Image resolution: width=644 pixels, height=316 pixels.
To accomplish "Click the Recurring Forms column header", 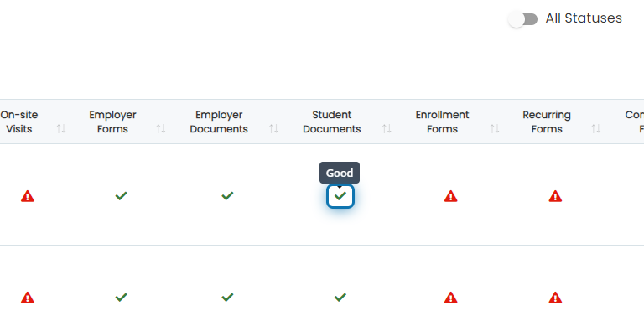I will click(547, 122).
